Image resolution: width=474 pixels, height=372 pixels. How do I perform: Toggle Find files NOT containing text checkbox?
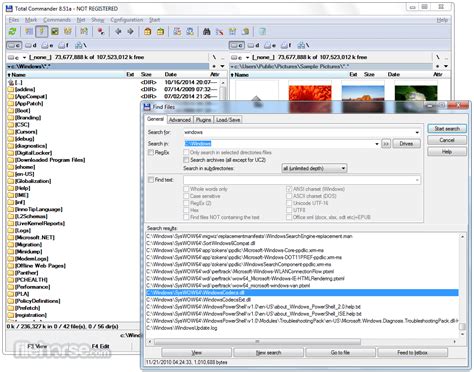pos(186,217)
